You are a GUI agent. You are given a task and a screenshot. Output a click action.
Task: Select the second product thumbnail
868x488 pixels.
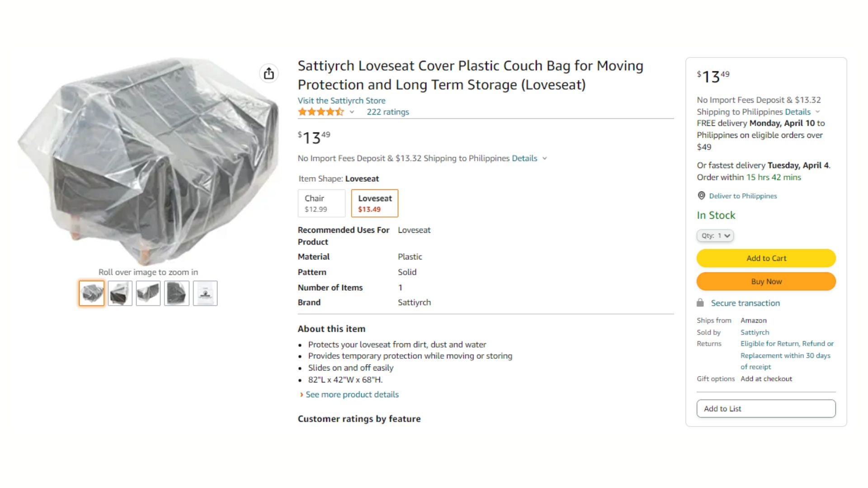(120, 293)
